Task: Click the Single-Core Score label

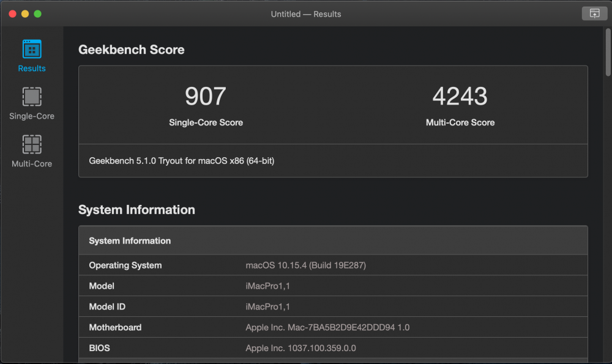Action: click(x=206, y=122)
